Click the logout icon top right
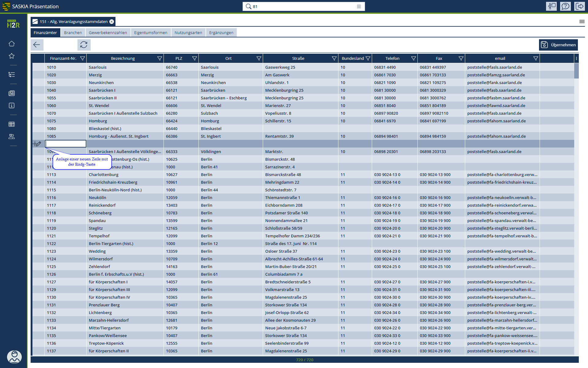Viewport: 588px width, 368px height. (x=579, y=6)
